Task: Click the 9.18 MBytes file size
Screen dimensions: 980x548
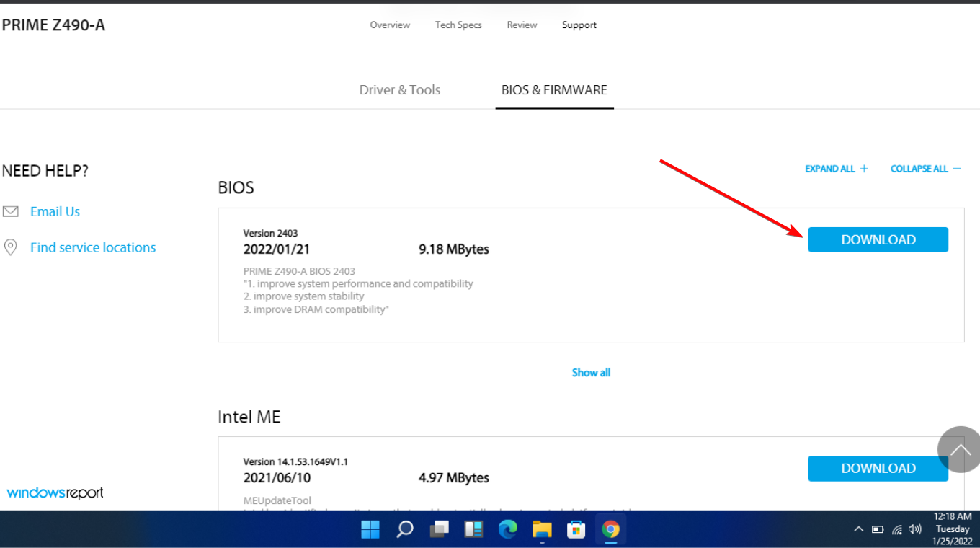Action: pyautogui.click(x=454, y=249)
